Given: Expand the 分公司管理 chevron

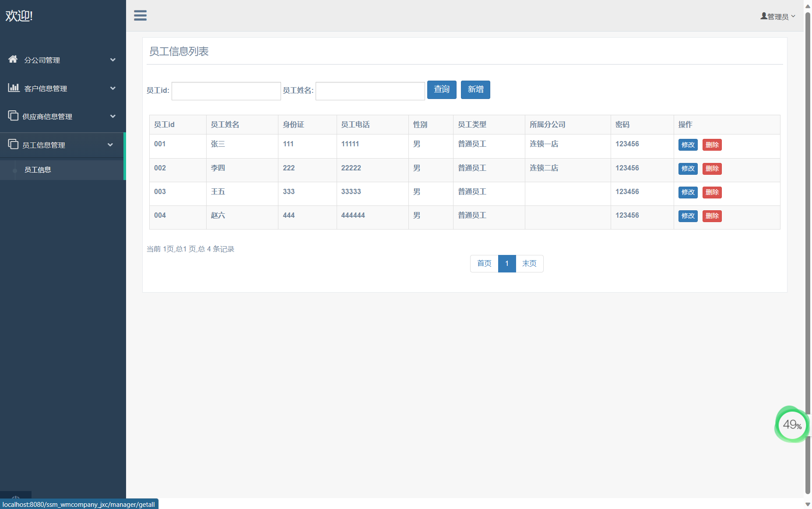Looking at the screenshot, I should (x=113, y=60).
